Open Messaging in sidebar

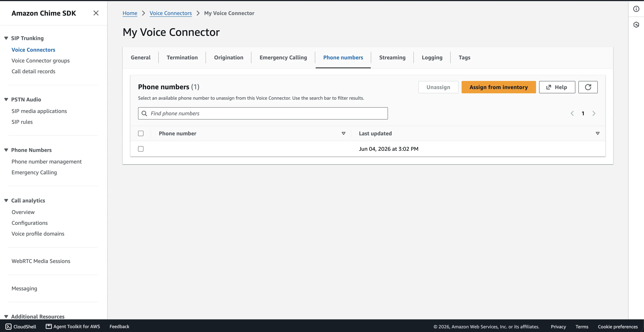[24, 288]
